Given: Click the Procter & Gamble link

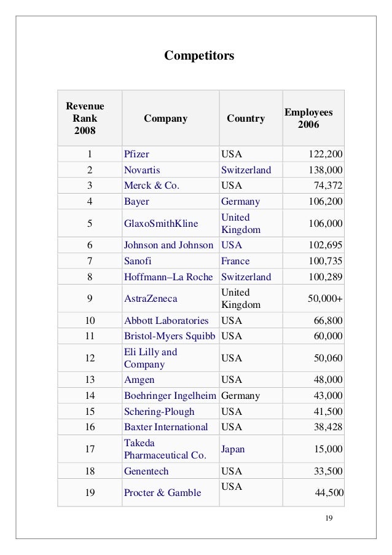Looking at the screenshot, I should pos(163,493).
